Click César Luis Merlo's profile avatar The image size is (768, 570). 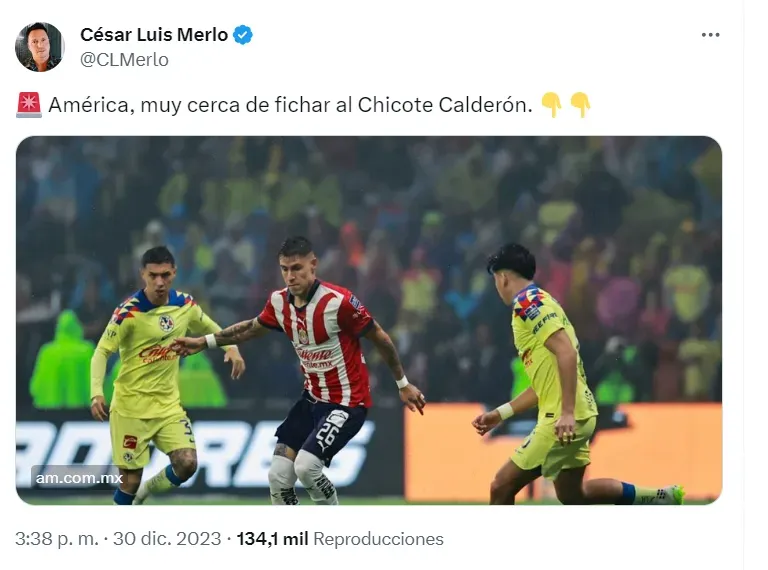[x=40, y=47]
